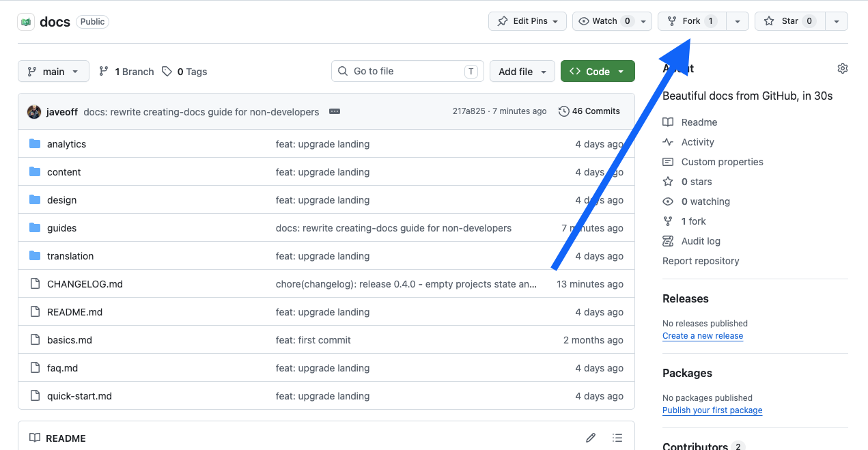
Task: Click the README.md file icon
Action: 35,311
